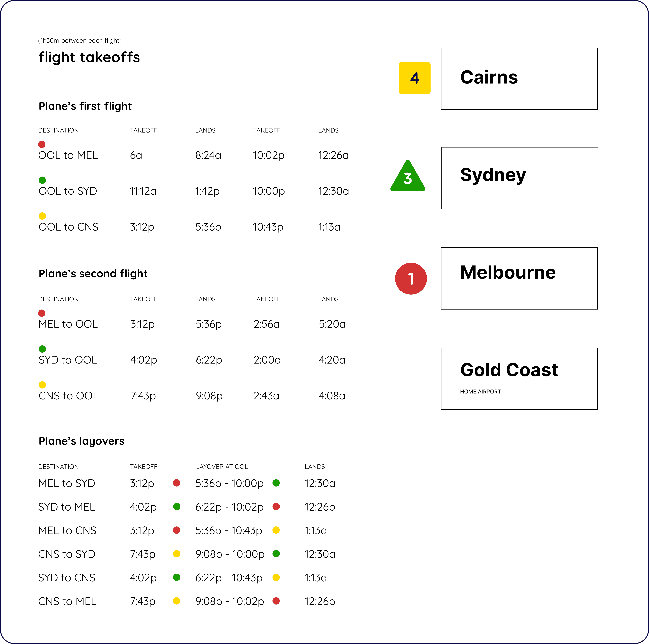Viewport: 649px width, 644px height.
Task: Select the Melbourne airport box
Action: coord(519,278)
